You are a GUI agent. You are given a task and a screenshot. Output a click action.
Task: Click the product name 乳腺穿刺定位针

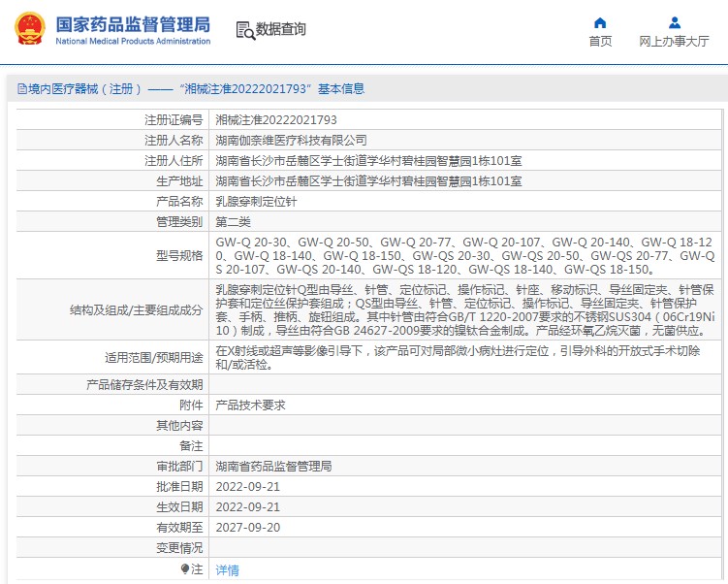click(x=256, y=202)
